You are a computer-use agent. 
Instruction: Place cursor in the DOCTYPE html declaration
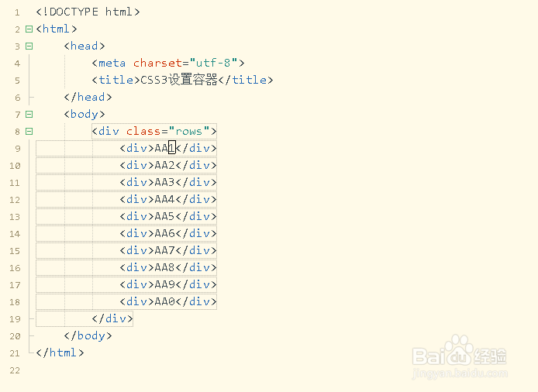(88, 12)
